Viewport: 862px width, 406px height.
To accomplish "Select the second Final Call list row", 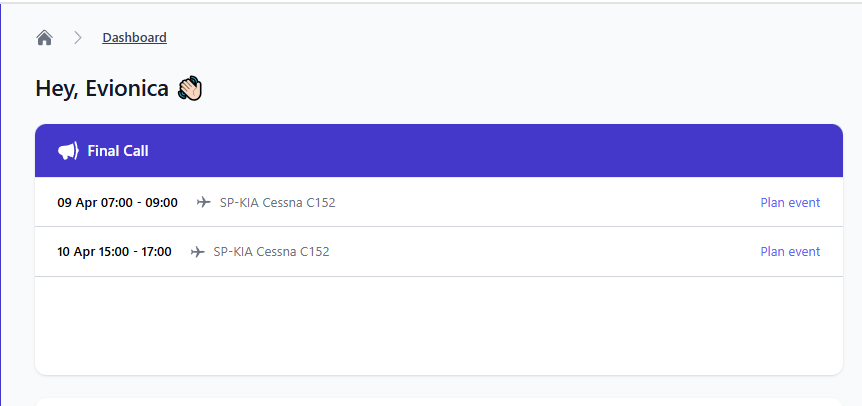I will [x=439, y=252].
